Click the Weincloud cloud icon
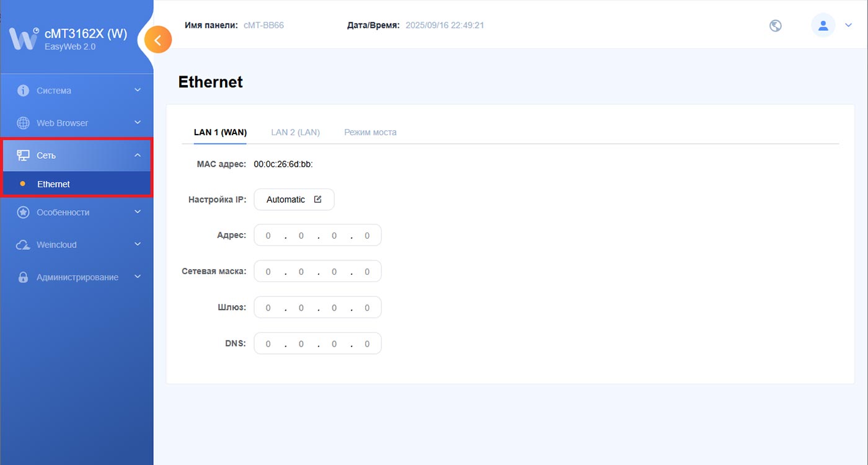 click(x=24, y=245)
